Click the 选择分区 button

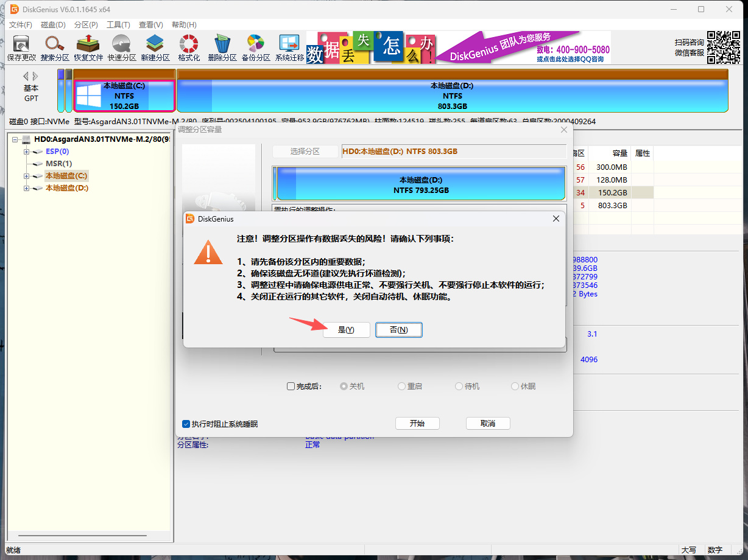pos(305,152)
